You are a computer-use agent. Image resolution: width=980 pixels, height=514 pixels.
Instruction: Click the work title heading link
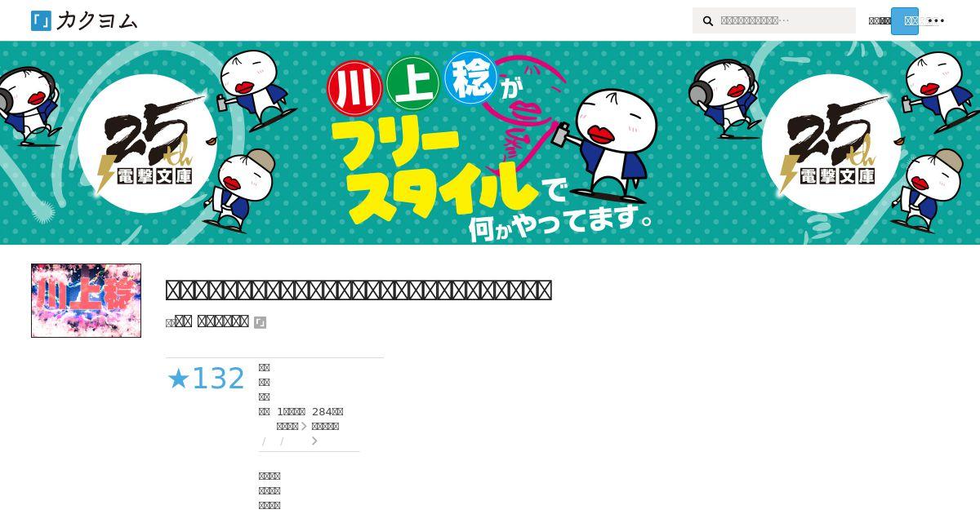point(359,290)
